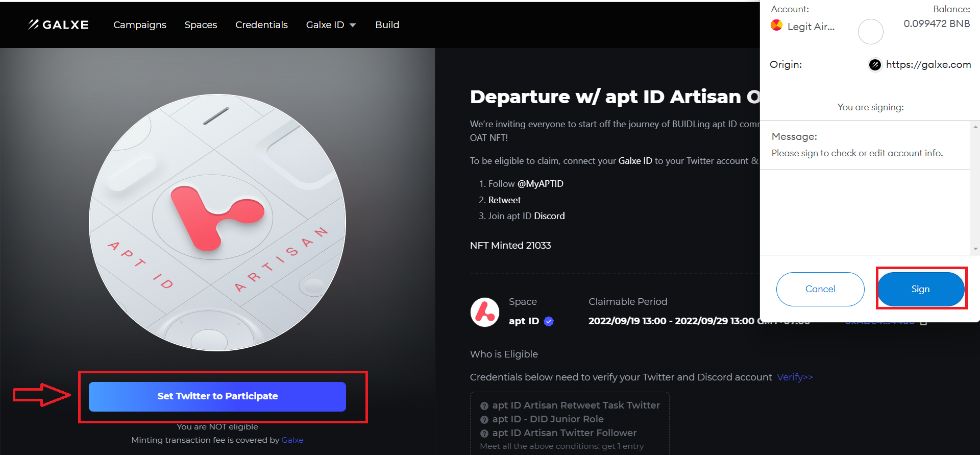Screen dimensions: 980x455
Task: Click the message box scroll-up arrow
Action: click(975, 127)
